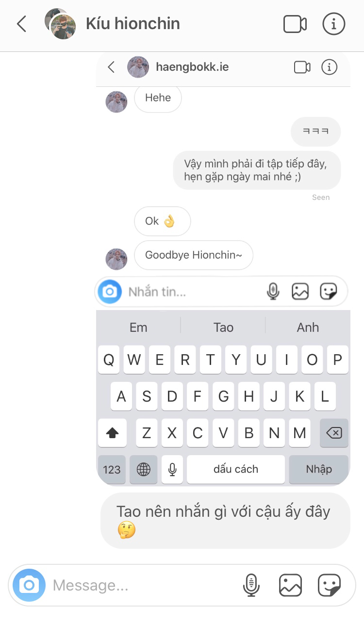Tap info icon inside the haengbokk.ie screenshot
This screenshot has width=364, height=624.
330,67
